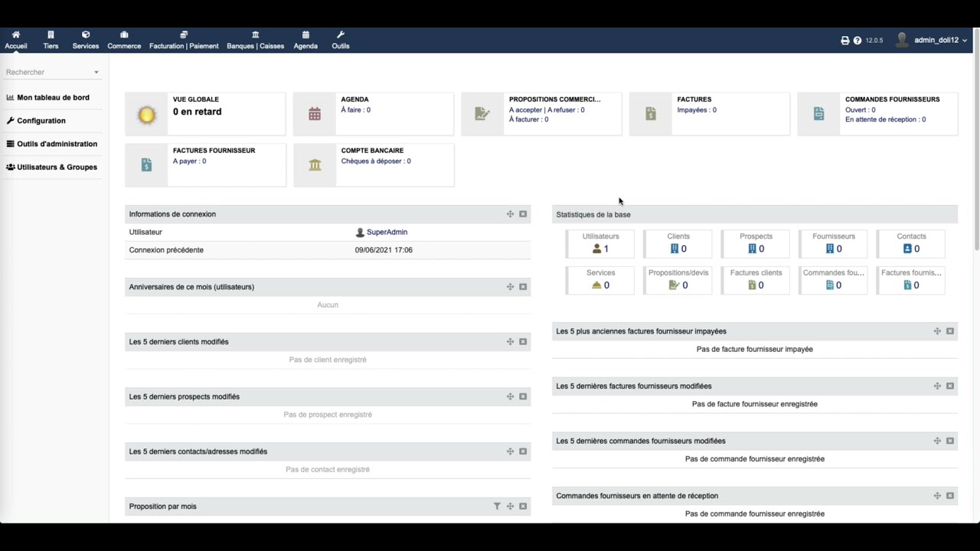
Task: Close the dernières commandes fournisseurs modifiées box
Action: [x=950, y=441]
